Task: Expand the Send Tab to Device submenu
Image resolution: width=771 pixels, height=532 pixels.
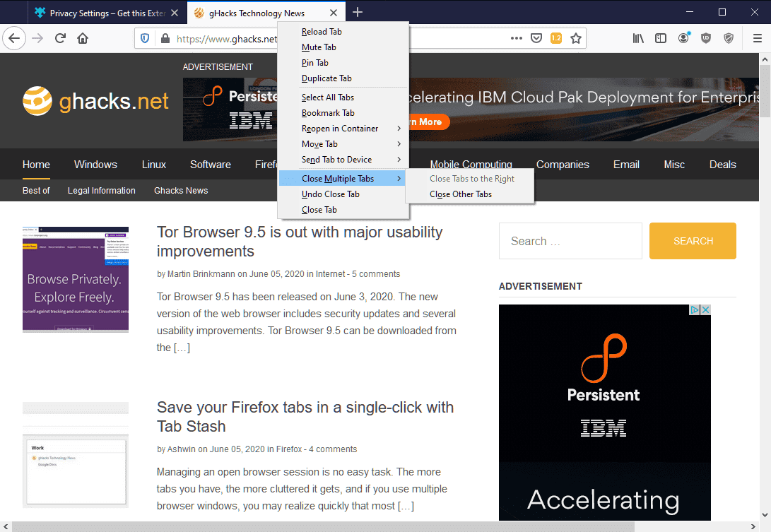Action: pyautogui.click(x=343, y=159)
